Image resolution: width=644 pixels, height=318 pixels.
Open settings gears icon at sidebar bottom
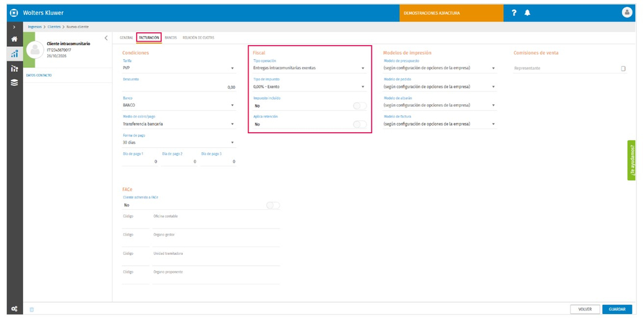coord(14,309)
